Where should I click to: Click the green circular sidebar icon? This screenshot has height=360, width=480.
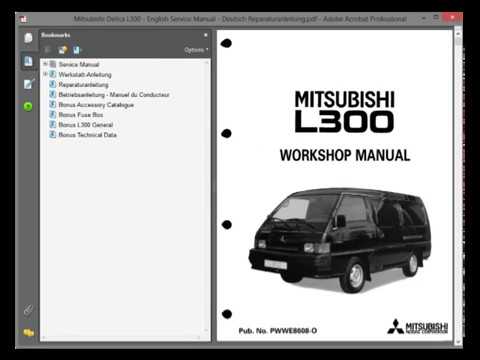click(28, 107)
